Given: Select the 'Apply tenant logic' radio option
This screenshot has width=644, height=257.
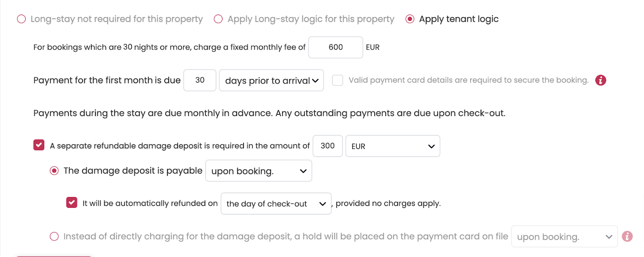Looking at the screenshot, I should pos(410,19).
